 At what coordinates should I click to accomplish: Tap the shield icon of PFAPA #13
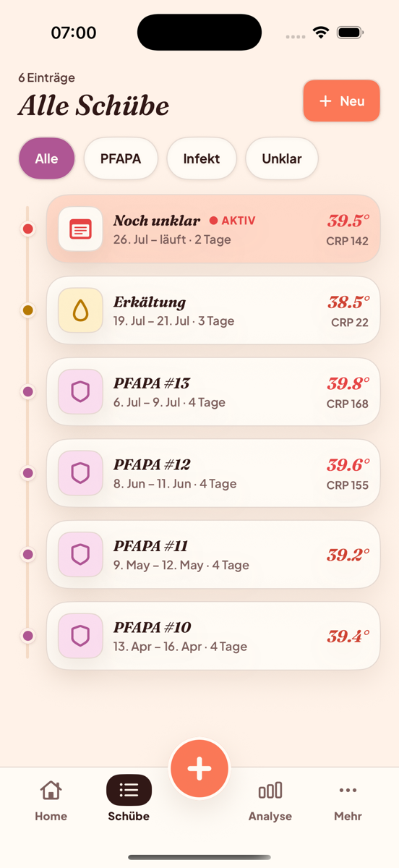point(80,392)
